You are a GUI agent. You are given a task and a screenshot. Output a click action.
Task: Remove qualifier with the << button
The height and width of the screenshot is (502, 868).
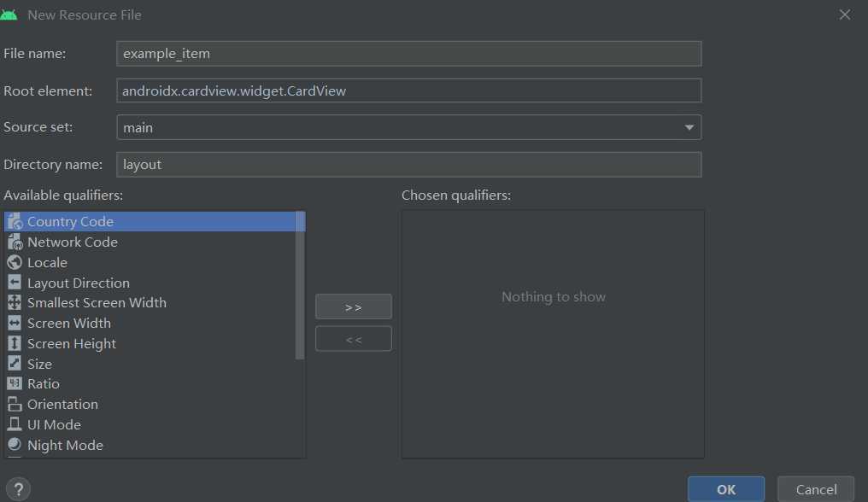coord(354,339)
